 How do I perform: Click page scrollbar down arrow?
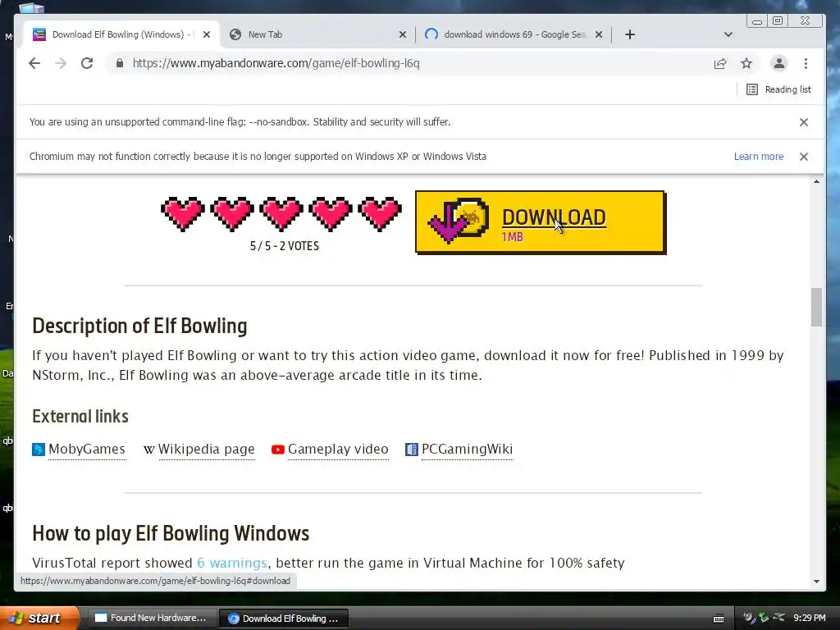coord(816,582)
